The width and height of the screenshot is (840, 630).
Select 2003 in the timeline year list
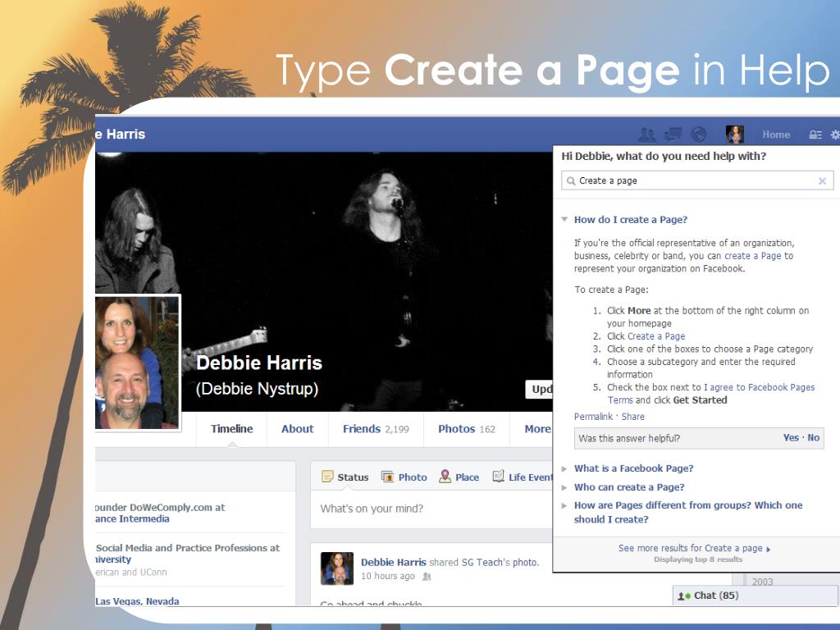click(762, 582)
